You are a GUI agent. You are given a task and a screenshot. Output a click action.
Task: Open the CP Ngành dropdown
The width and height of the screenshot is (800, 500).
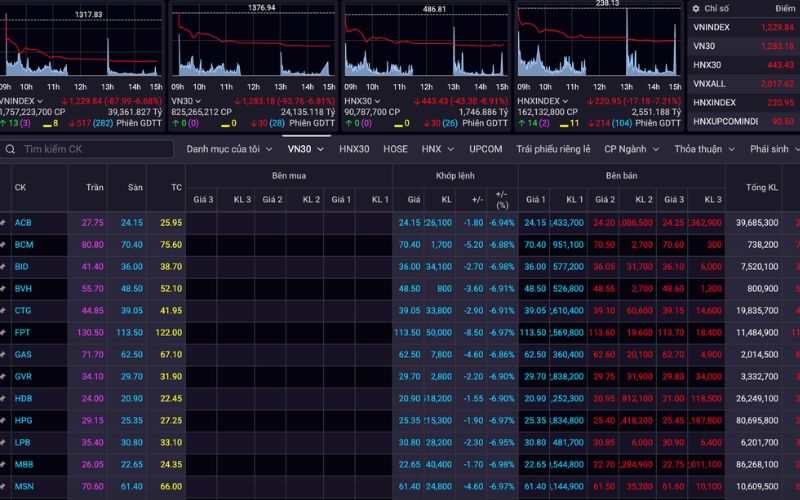point(632,149)
